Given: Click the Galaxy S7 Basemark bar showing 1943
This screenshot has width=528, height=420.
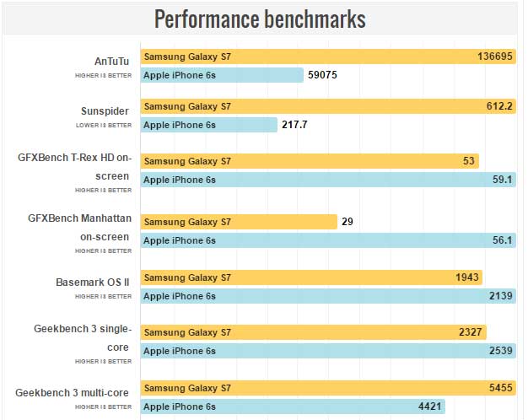Looking at the screenshot, I should [x=312, y=277].
